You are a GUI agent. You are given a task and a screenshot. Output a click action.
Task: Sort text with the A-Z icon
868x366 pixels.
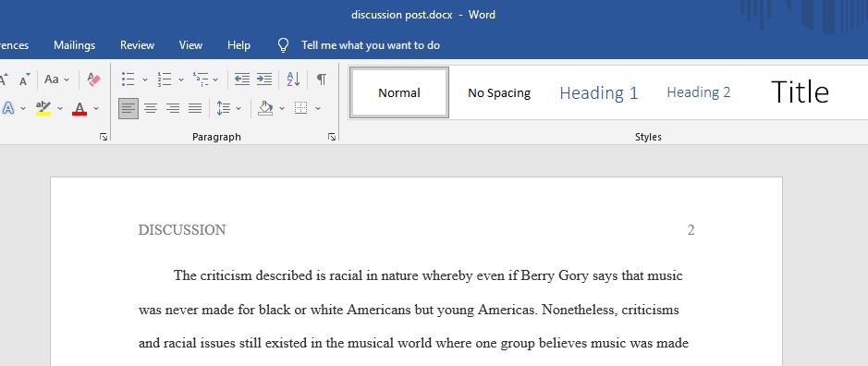pyautogui.click(x=293, y=79)
